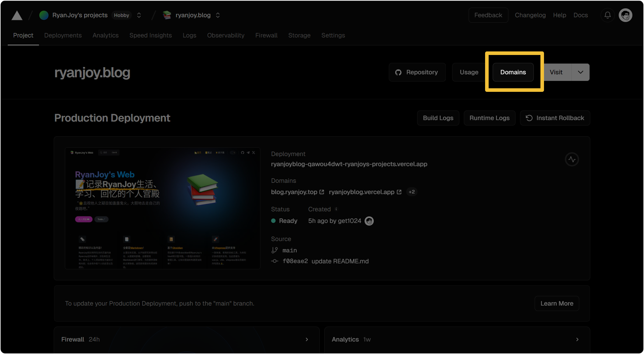Click the user avatar at top right

pos(625,15)
